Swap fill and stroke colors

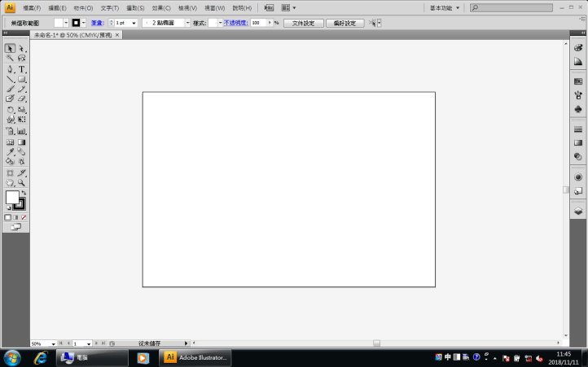[24, 193]
